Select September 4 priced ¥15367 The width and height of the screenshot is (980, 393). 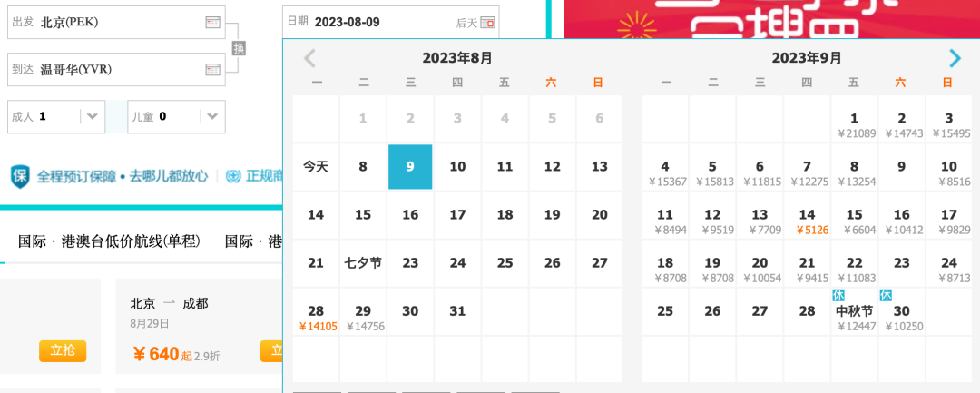[665, 167]
